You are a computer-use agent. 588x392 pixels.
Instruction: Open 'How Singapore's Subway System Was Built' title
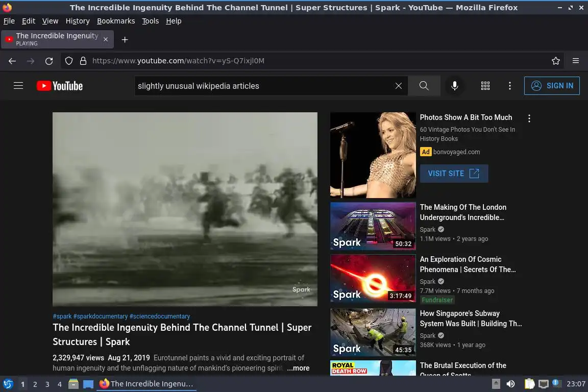coord(471,318)
